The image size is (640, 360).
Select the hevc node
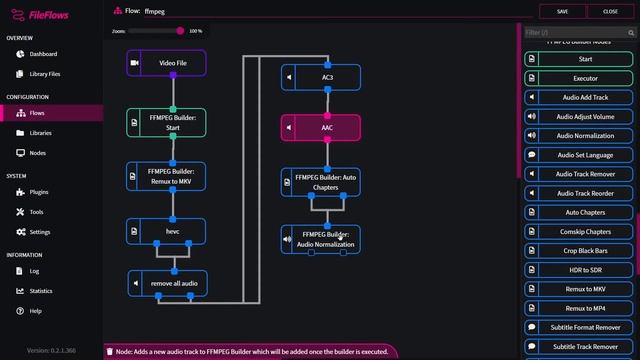(166, 231)
